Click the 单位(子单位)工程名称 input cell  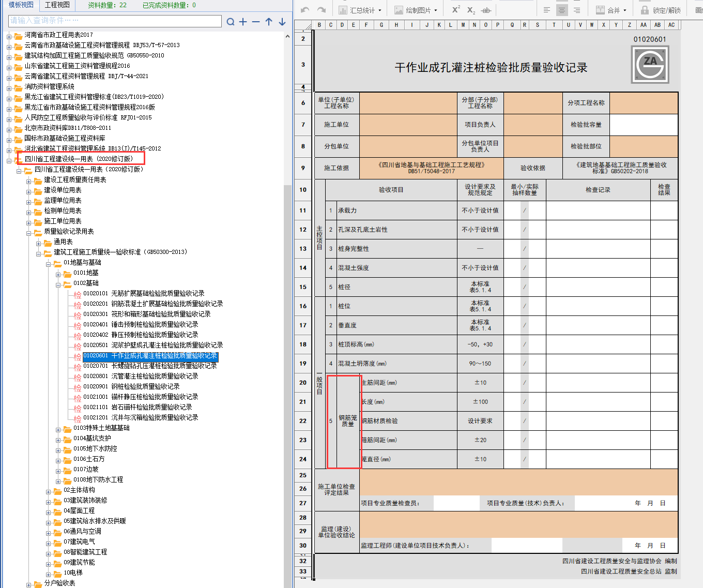[x=408, y=103]
